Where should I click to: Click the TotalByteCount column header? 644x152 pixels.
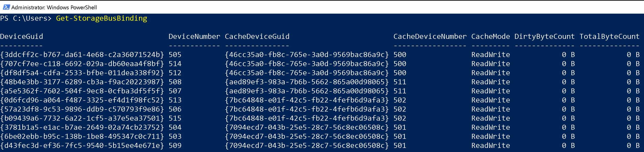pyautogui.click(x=609, y=37)
